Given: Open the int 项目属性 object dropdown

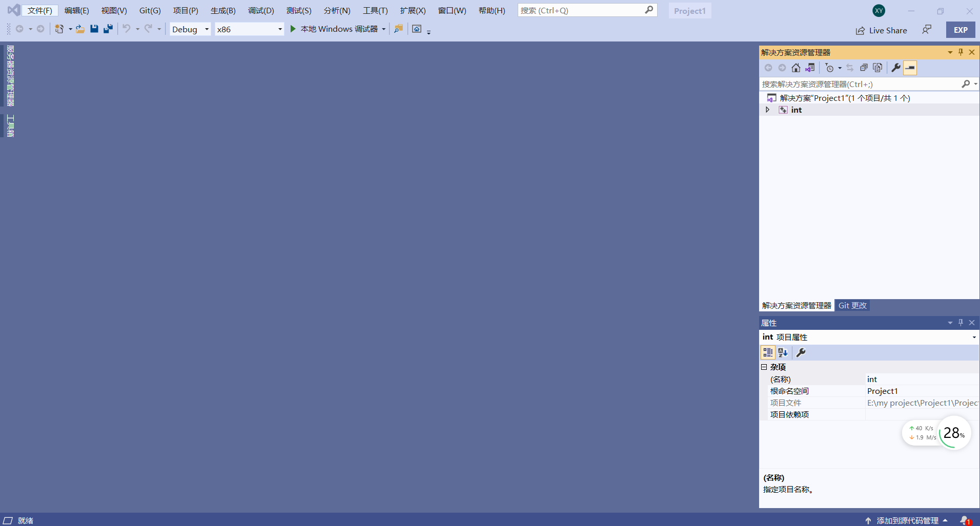Looking at the screenshot, I should click(x=974, y=337).
